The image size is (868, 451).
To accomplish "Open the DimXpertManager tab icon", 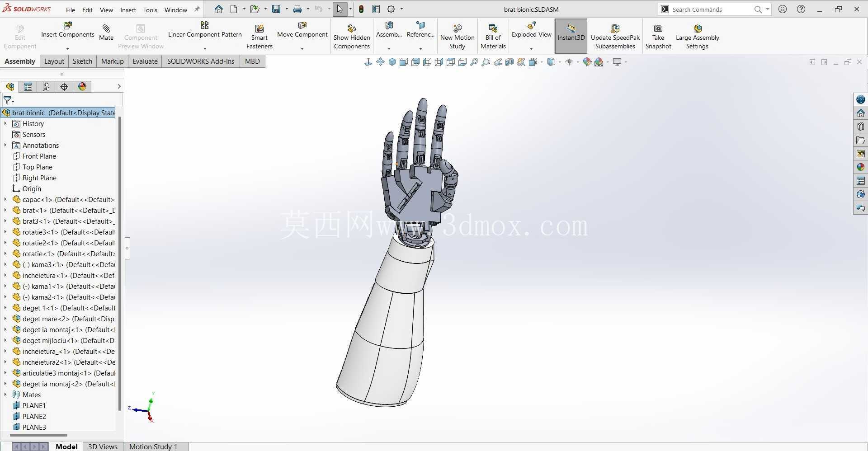I will 64,87.
